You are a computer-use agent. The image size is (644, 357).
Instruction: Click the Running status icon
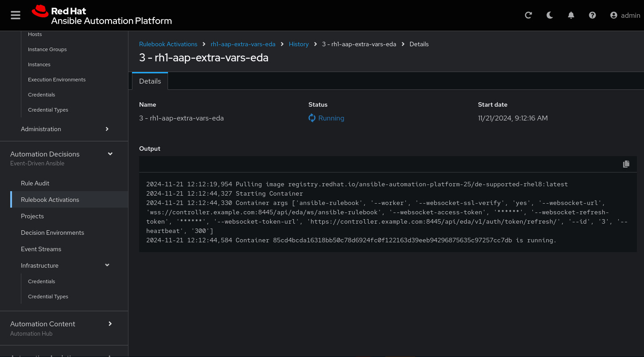312,118
